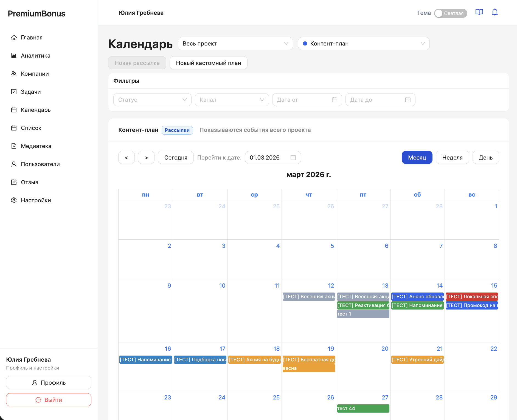Toggle the Светлая theme switch
This screenshot has width=517, height=420.
click(450, 13)
